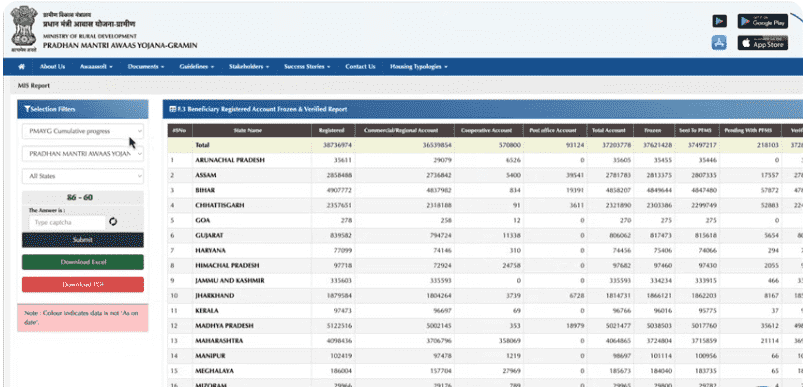Image resolution: width=804 pixels, height=387 pixels.
Task: Open the Google Play badge
Action: click(x=762, y=22)
